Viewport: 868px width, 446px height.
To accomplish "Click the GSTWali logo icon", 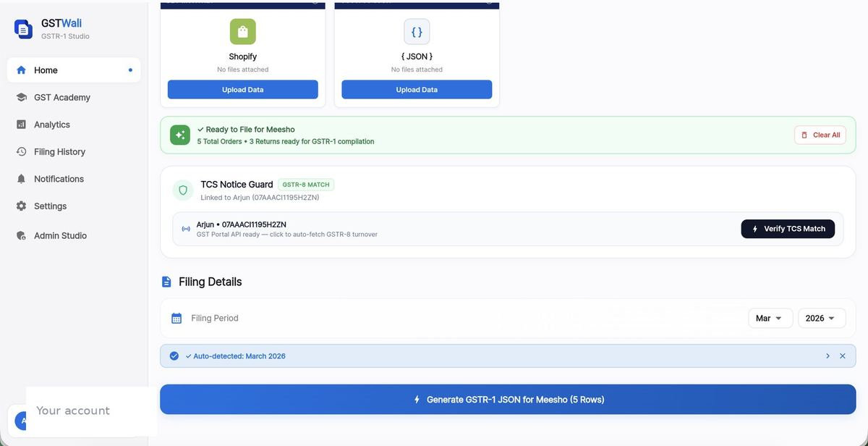I will pos(23,29).
